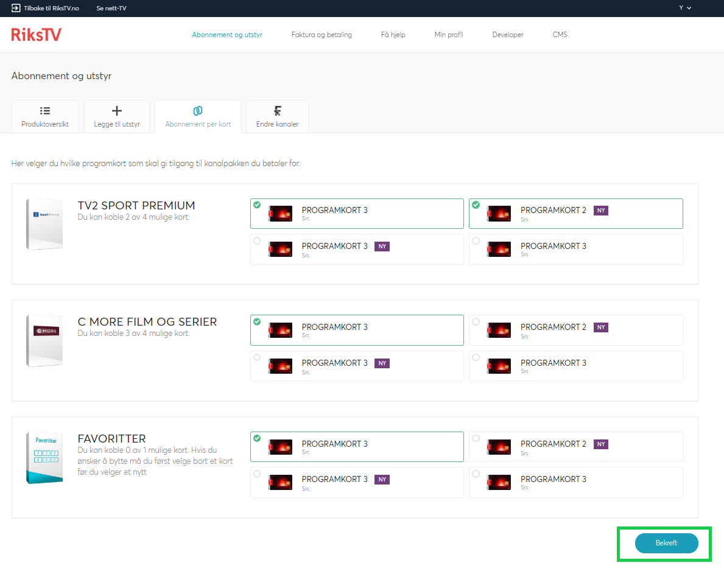
Task: Click the 'Du kan koble 3 av 4' text
Action: point(133,333)
